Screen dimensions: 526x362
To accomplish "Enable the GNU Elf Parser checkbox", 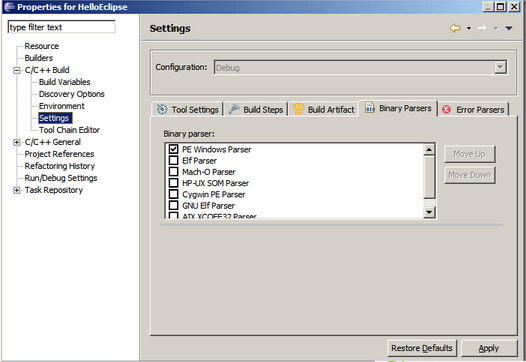I will pos(173,205).
